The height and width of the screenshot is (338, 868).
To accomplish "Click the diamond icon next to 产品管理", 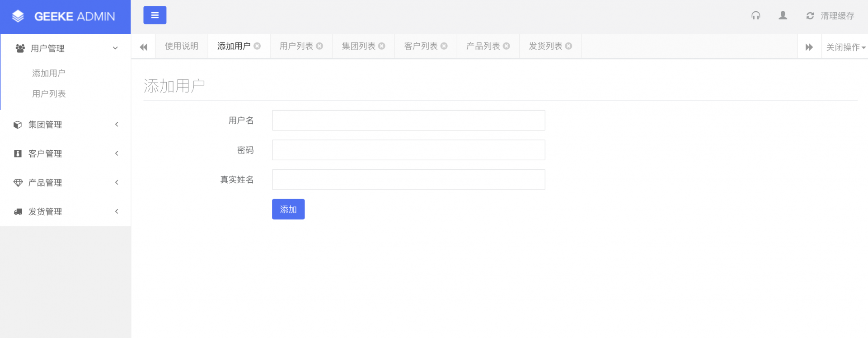I will 18,183.
